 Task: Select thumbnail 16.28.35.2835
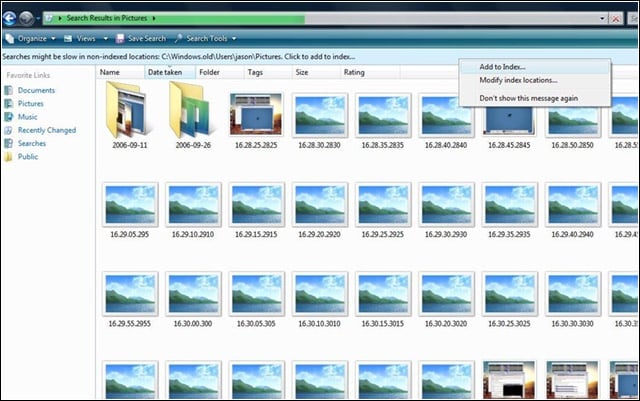tap(383, 116)
